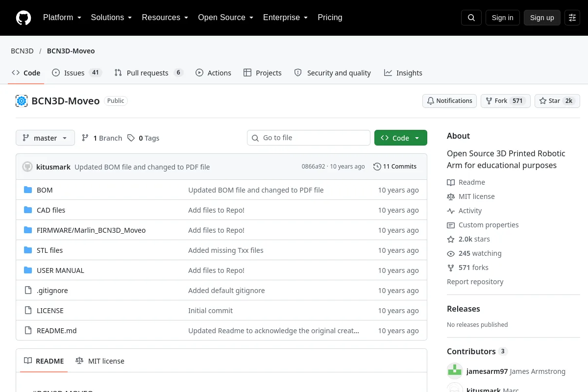Click the FIRMWARE folder icon

pos(28,230)
